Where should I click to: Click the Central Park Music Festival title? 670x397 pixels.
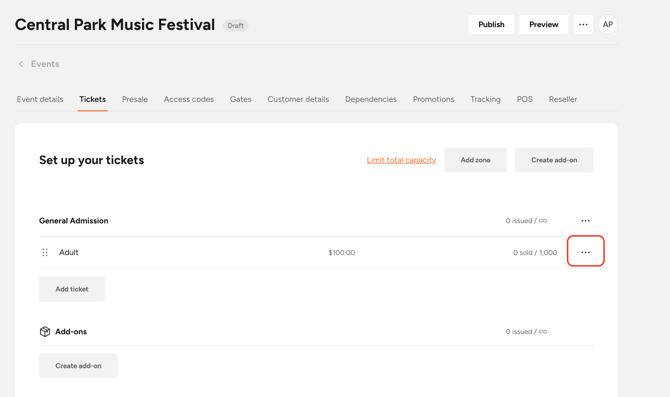click(x=115, y=25)
